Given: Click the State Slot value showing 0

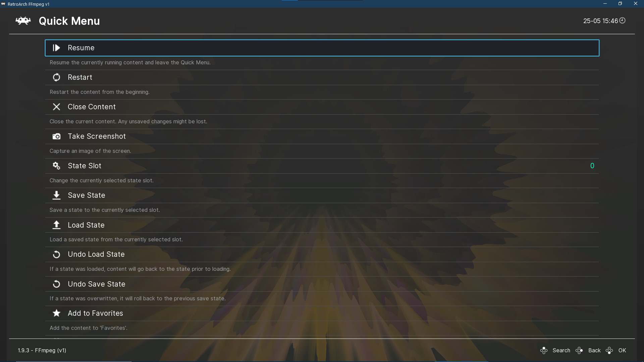Looking at the screenshot, I should (x=592, y=165).
